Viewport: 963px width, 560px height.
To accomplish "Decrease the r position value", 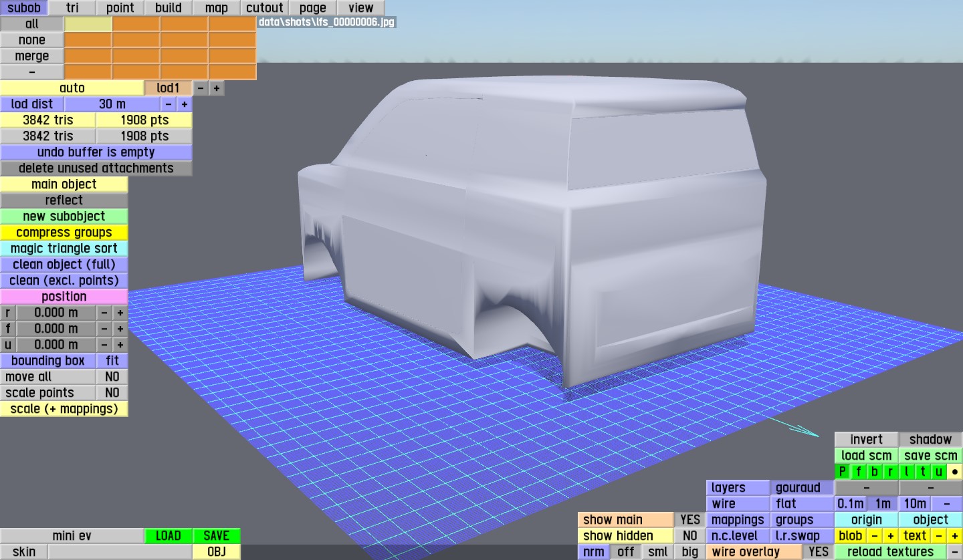I will pyautogui.click(x=104, y=313).
